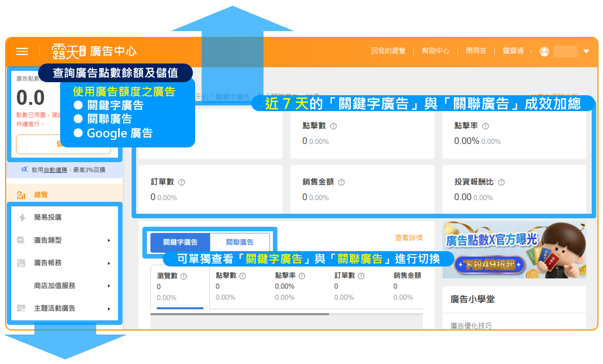Click the info icon beside 訂單數 summary card
Viewport: 603px width, 364px height.
[182, 183]
